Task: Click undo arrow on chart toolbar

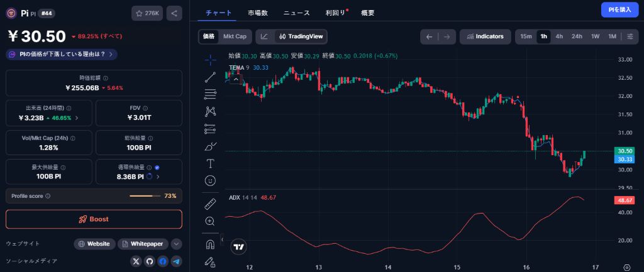Action: [x=429, y=36]
